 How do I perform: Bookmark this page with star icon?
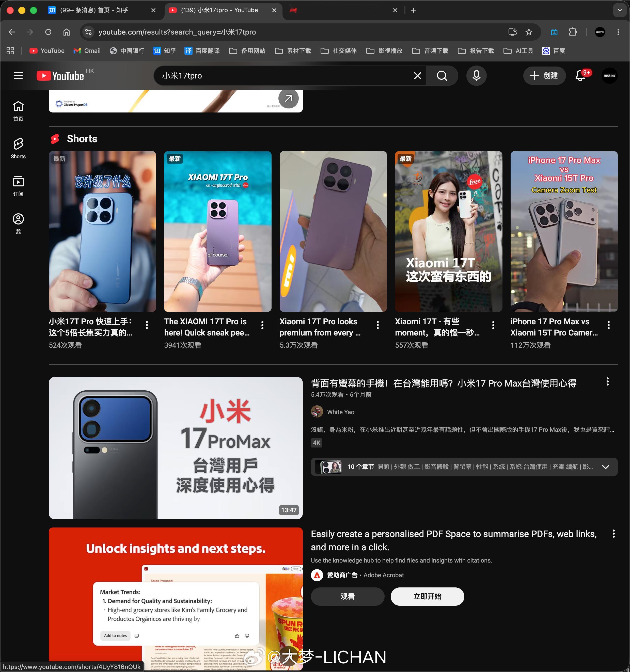(x=529, y=32)
